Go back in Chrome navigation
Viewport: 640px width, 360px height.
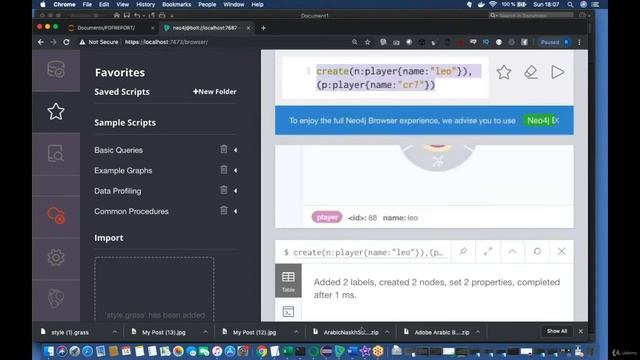click(x=41, y=42)
